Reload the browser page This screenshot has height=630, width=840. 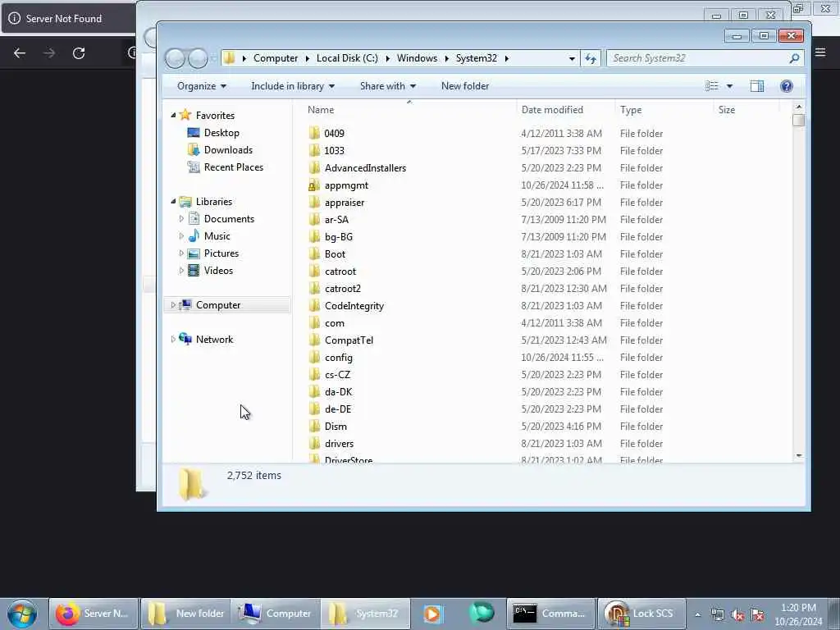[x=79, y=53]
